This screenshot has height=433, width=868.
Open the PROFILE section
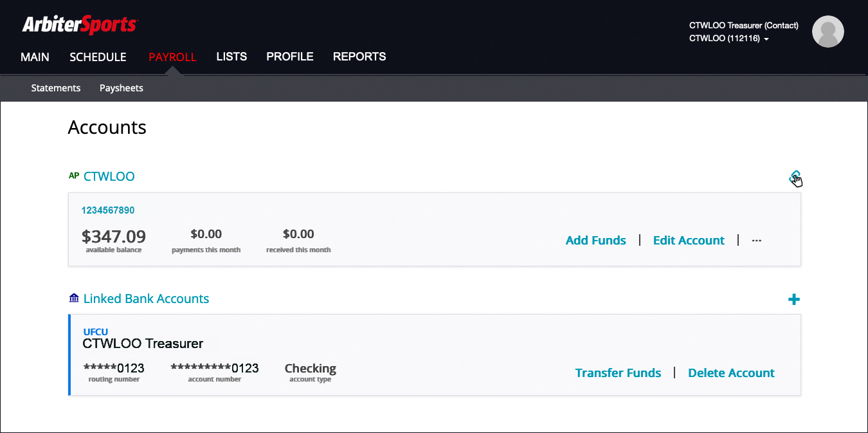point(289,57)
